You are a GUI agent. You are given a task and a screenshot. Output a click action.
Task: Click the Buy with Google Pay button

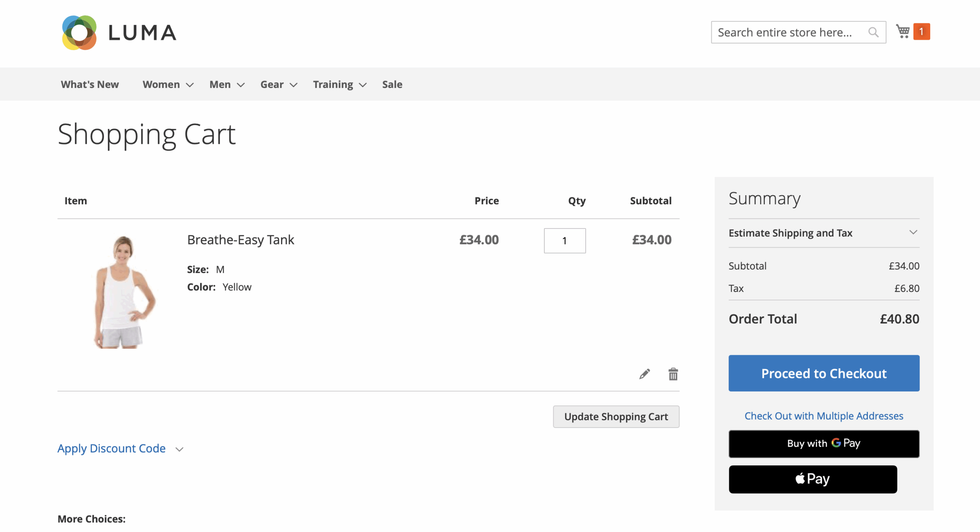pyautogui.click(x=824, y=444)
